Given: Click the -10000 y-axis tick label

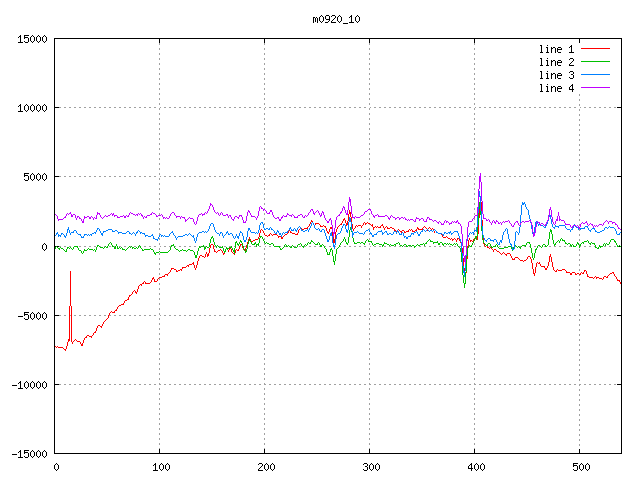Looking at the screenshot, I should tap(28, 384).
